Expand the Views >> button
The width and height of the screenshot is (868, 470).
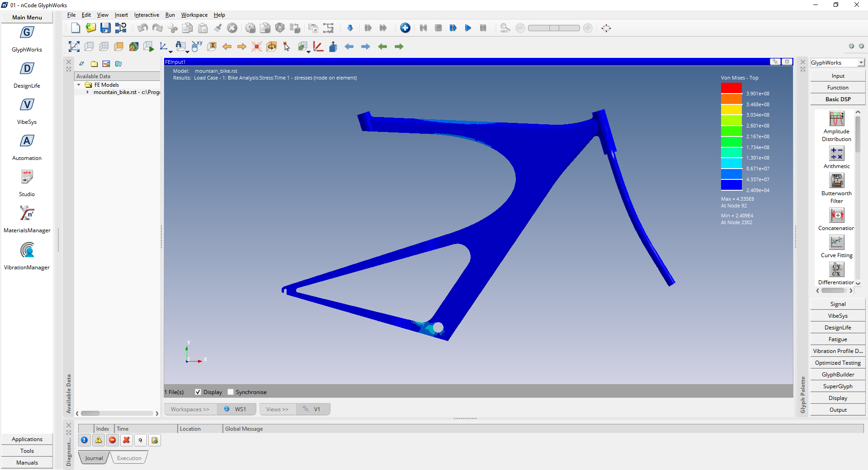click(x=277, y=409)
